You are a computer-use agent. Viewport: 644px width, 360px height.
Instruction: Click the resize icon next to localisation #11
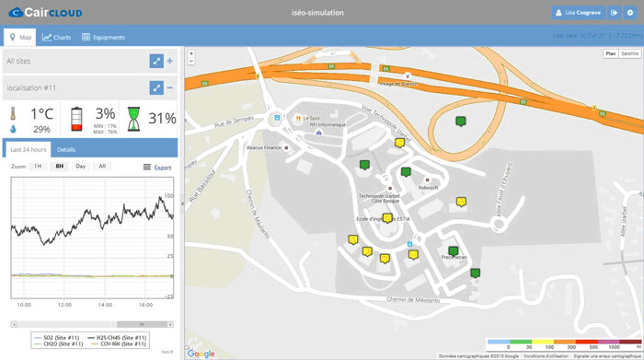click(156, 88)
